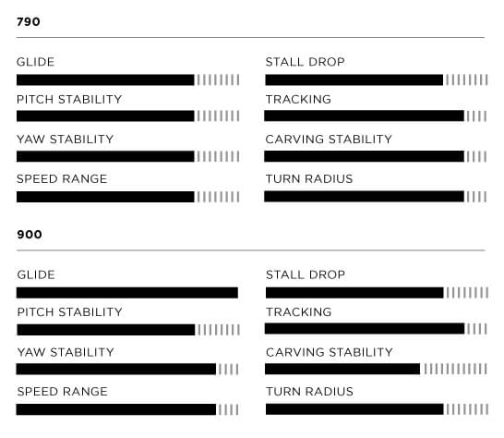Click the 790 Carving Stability bar
Viewport: 504px width, 438px height.
(376, 156)
